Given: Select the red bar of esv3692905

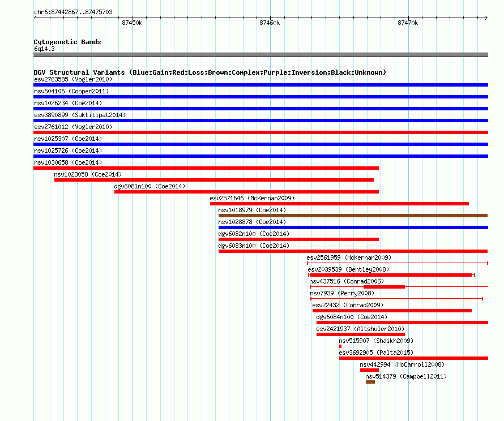Looking at the screenshot, I should [x=414, y=358].
